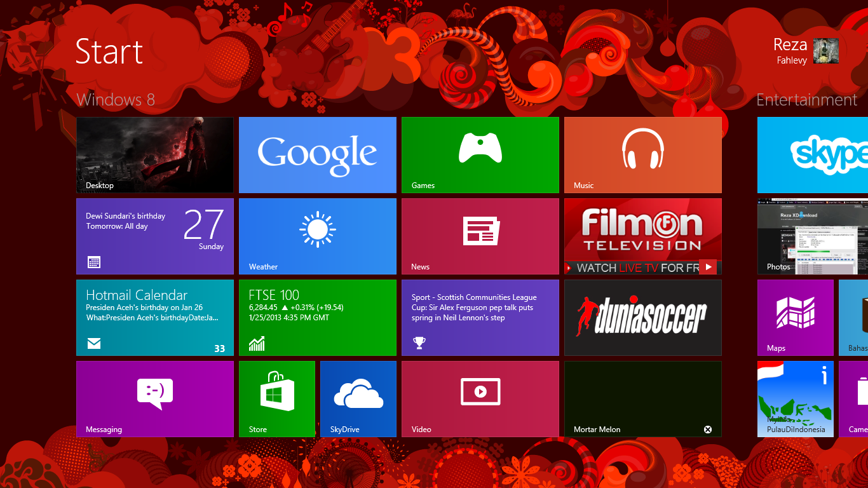
Task: Open the Maps tile
Action: (x=796, y=318)
